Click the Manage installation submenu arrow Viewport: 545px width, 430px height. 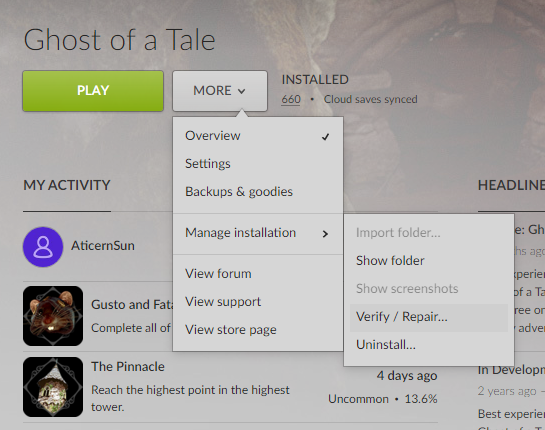325,234
